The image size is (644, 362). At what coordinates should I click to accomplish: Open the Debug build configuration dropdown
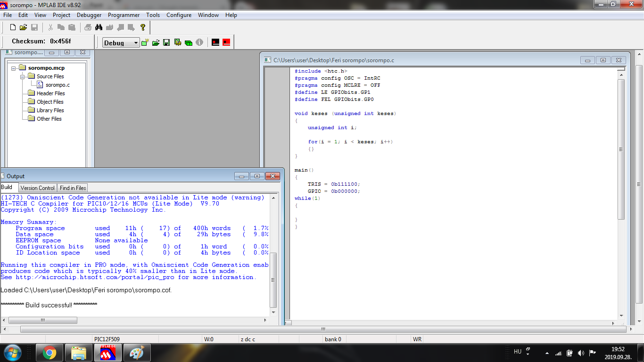pos(136,43)
